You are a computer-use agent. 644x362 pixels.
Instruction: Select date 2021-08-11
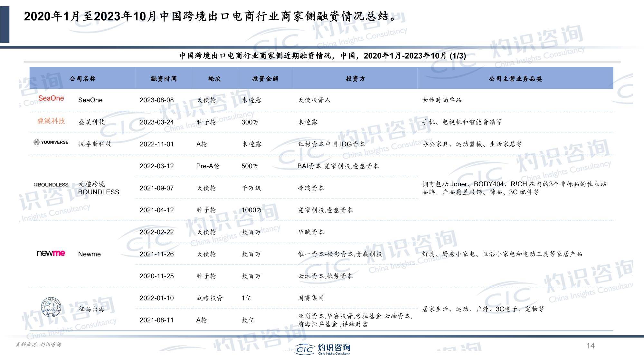click(156, 320)
